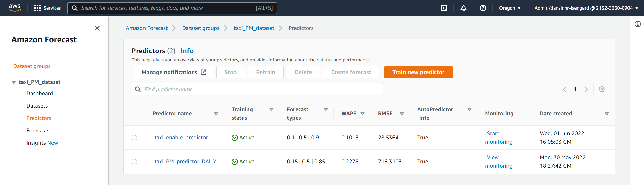Click the Retrain button
Image resolution: width=644 pixels, height=185 pixels.
coord(266,72)
